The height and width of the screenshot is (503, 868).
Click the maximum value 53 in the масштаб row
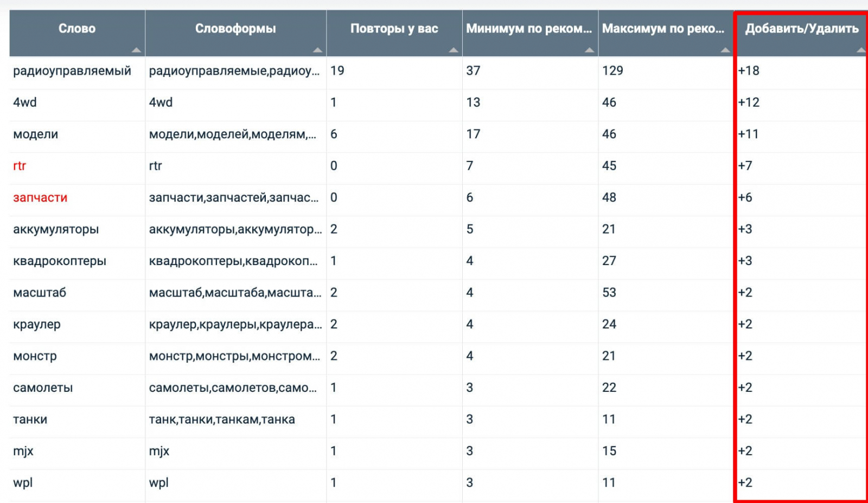click(609, 293)
